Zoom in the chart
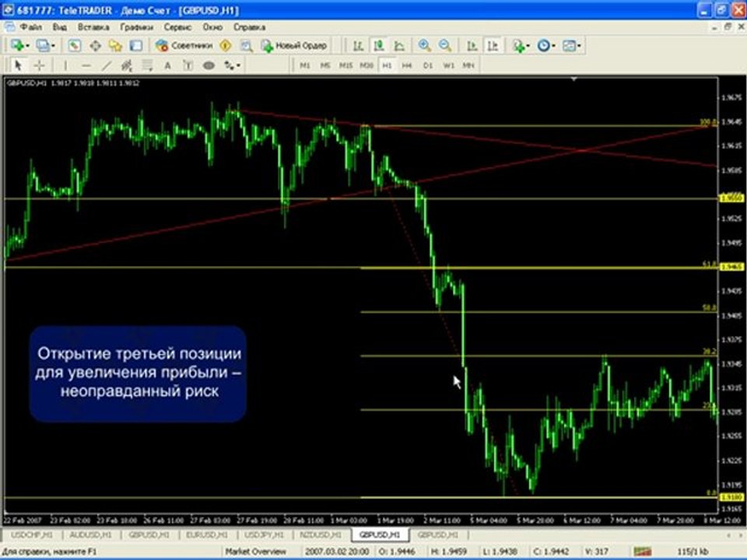The height and width of the screenshot is (560, 747). click(424, 46)
